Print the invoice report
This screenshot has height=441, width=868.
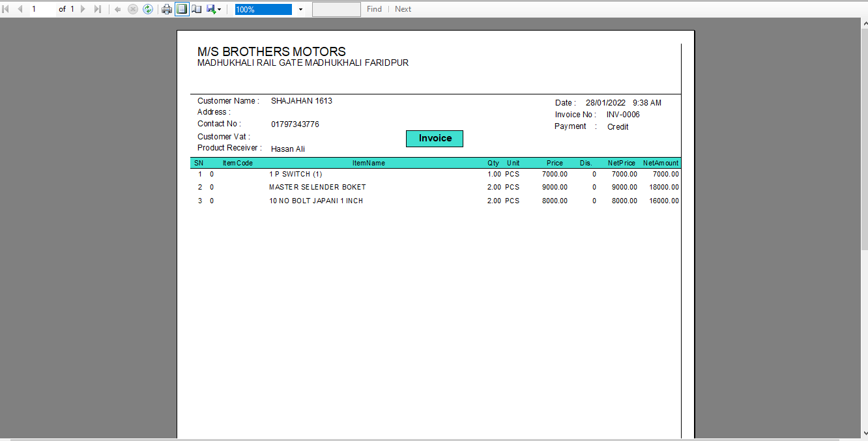click(167, 9)
